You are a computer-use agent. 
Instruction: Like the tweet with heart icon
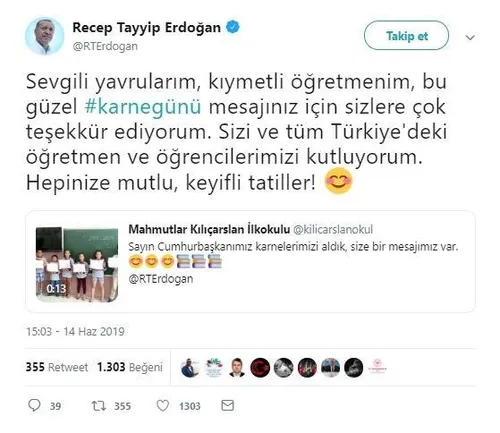[163, 406]
